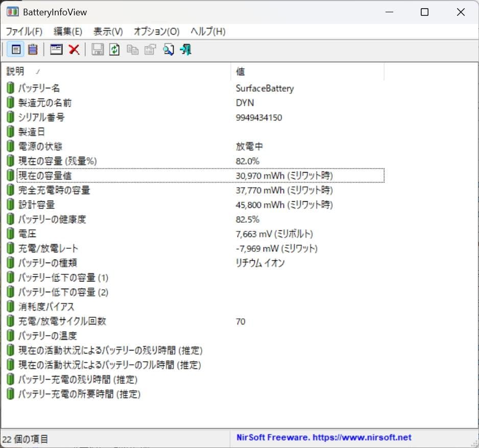Viewport: 479px width, 448px height.
Task: Select the バッテリーの健康度 row
Action: (52, 219)
